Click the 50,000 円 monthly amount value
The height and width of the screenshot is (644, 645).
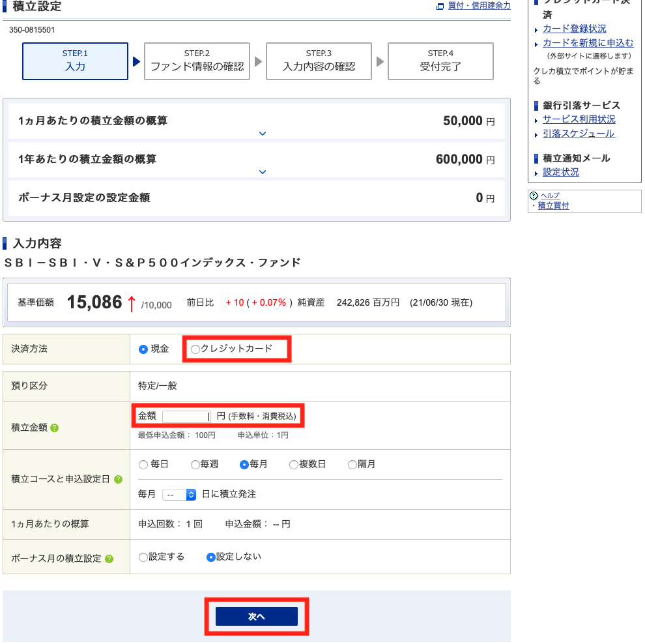tap(469, 121)
